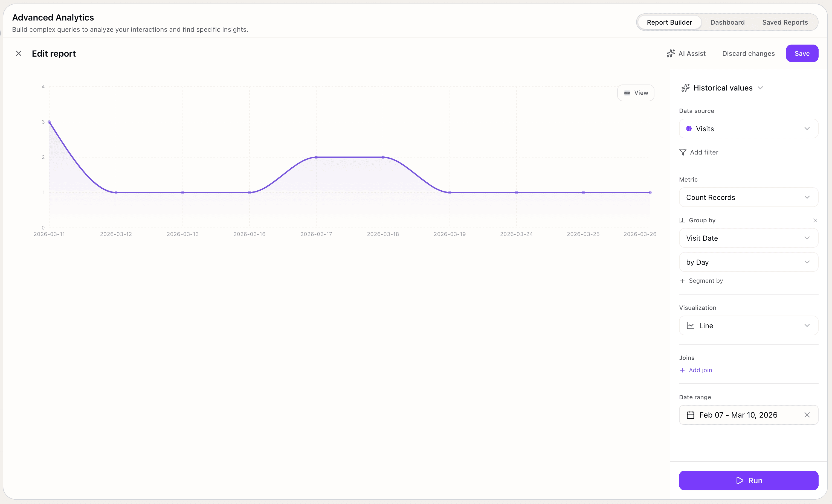The height and width of the screenshot is (504, 832).
Task: Click the line chart icon under Visualization
Action: pyautogui.click(x=691, y=325)
